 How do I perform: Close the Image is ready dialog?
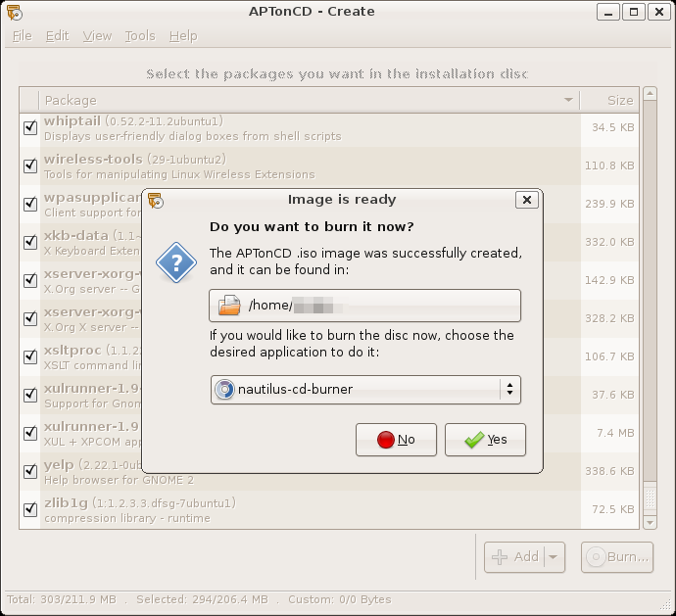tap(527, 200)
